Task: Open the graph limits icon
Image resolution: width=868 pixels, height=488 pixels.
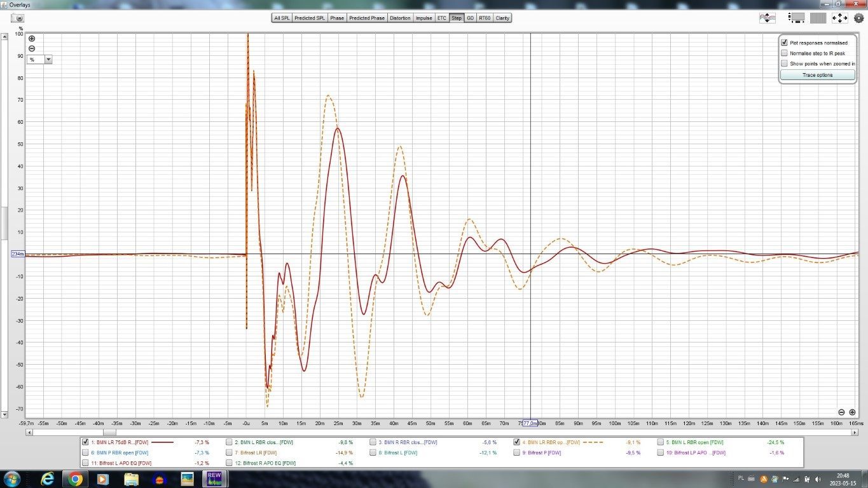Action: [818, 18]
